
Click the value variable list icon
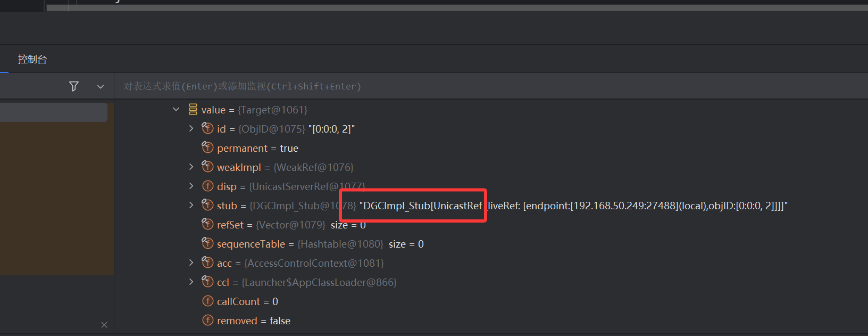point(193,110)
